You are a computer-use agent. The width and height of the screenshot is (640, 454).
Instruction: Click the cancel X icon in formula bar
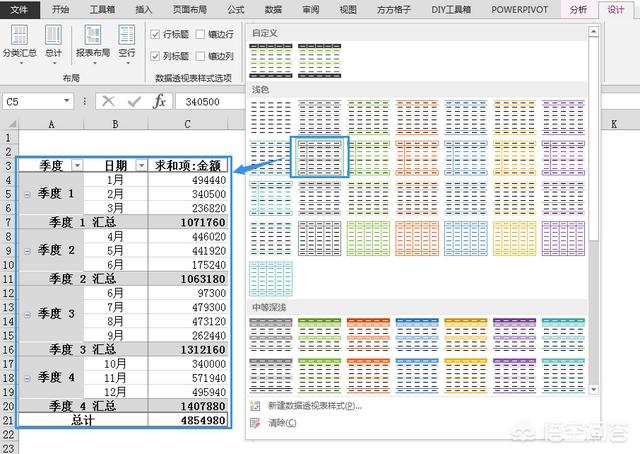108,101
